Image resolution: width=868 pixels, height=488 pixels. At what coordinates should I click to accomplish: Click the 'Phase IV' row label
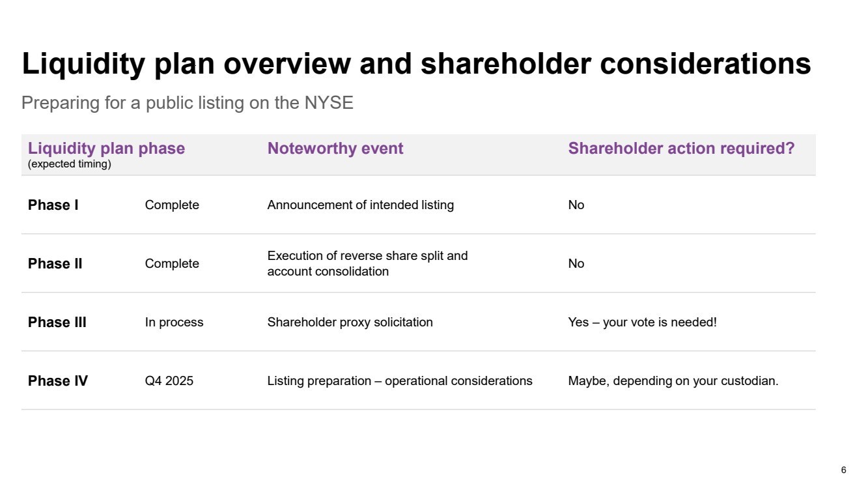coord(58,381)
